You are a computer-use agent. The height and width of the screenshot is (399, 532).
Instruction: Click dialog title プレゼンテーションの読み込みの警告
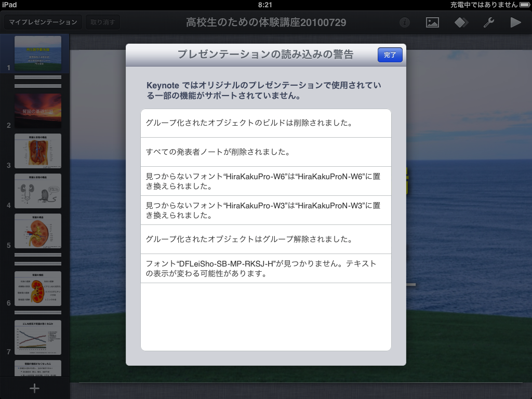pos(265,54)
